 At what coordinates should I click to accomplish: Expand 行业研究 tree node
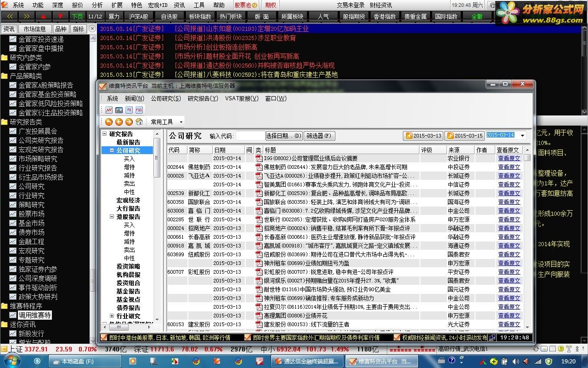click(112, 316)
